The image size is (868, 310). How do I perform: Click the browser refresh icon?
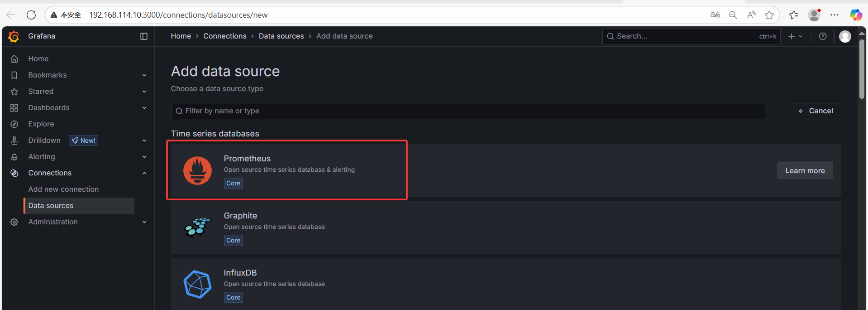point(31,15)
